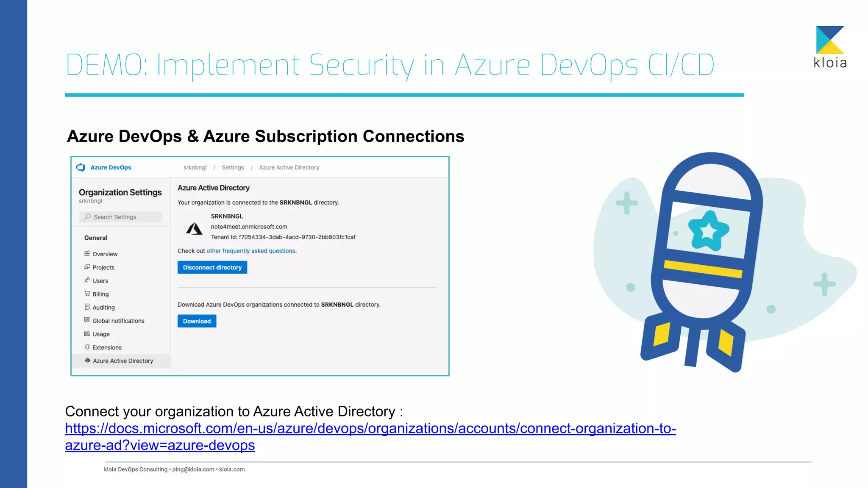Open Projects settings item

[x=103, y=267]
